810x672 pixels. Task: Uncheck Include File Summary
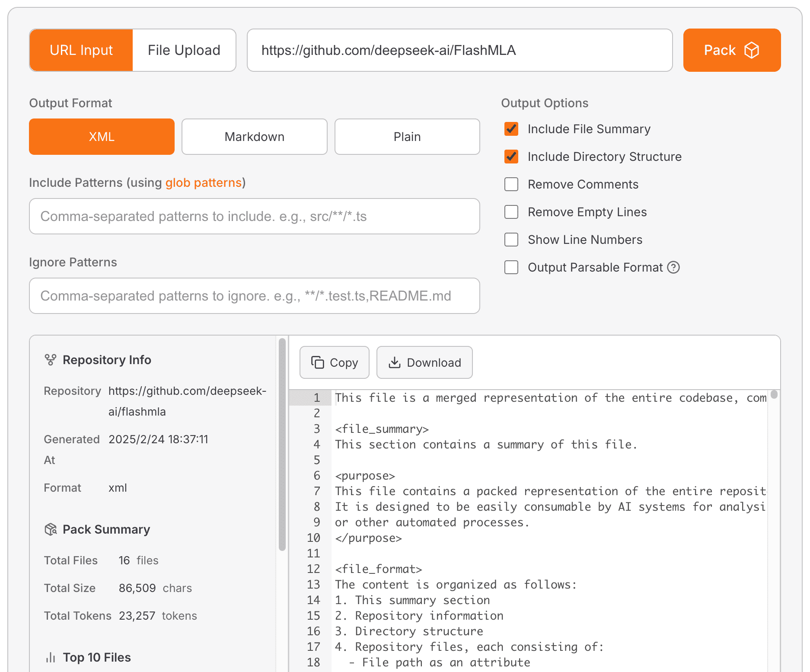point(511,129)
